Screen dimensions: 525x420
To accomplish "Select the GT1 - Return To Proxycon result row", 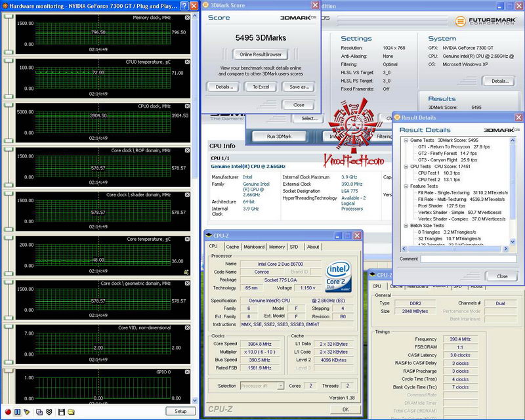I will [453, 147].
